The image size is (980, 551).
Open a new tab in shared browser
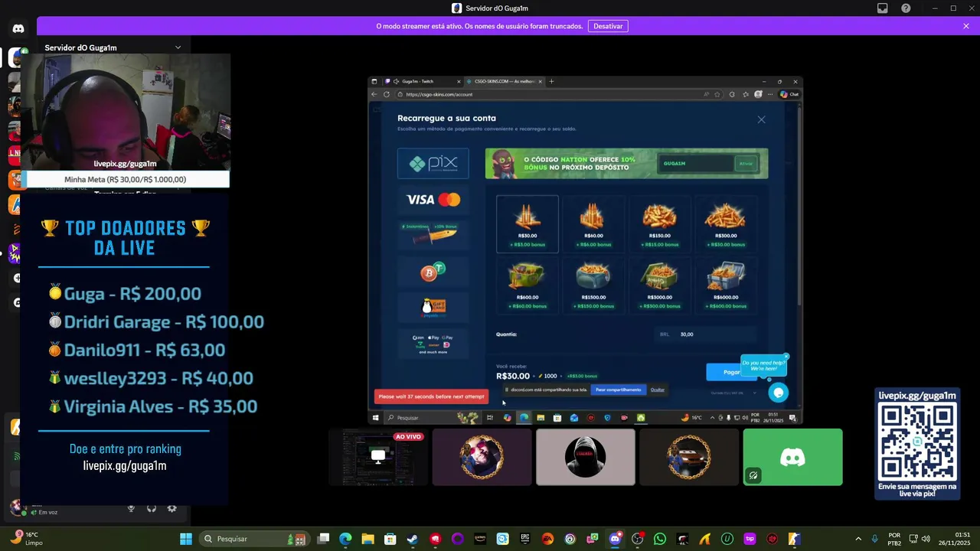[x=552, y=81]
